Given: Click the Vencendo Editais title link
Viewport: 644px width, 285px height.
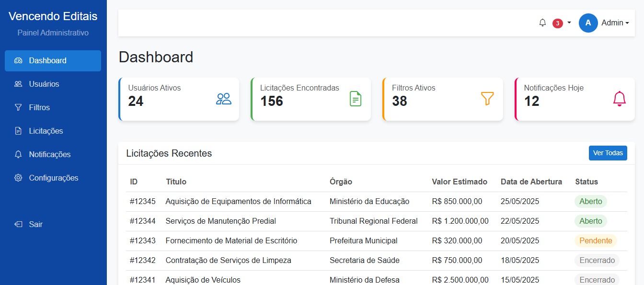Looking at the screenshot, I should pyautogui.click(x=53, y=16).
